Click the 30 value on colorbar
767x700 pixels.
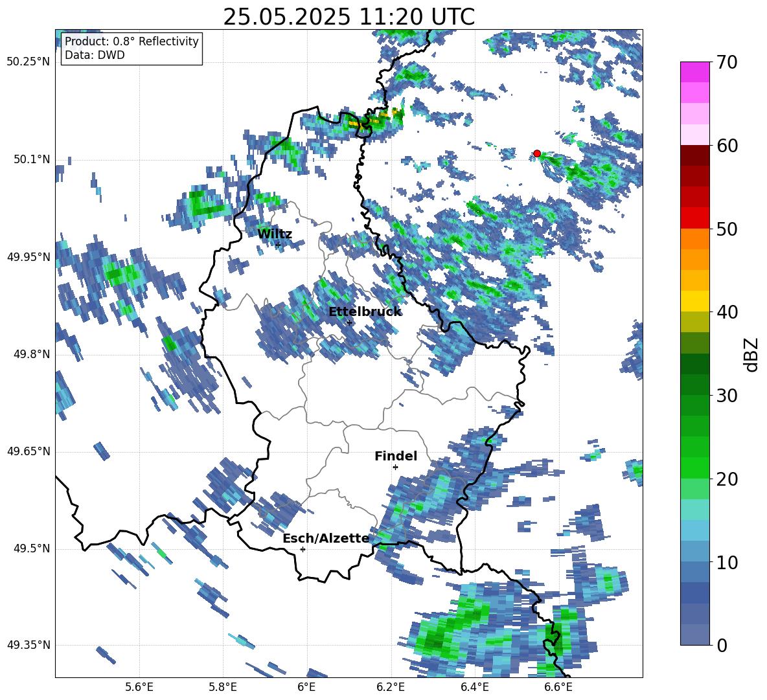pos(727,396)
